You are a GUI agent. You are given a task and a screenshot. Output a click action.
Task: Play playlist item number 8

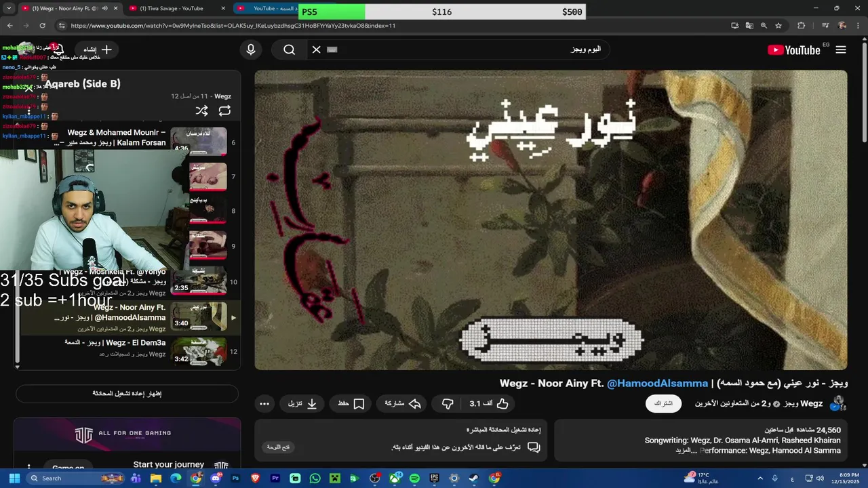(x=208, y=210)
